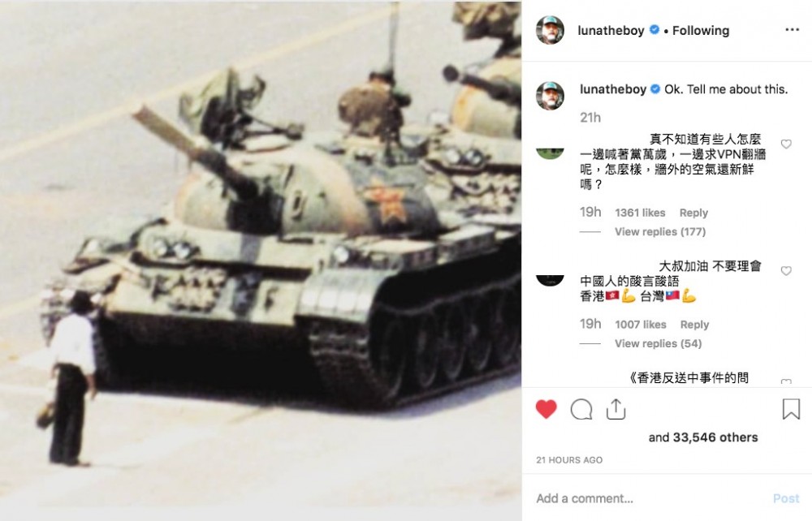812x521 pixels.
Task: Click the Post comment button
Action: (786, 498)
